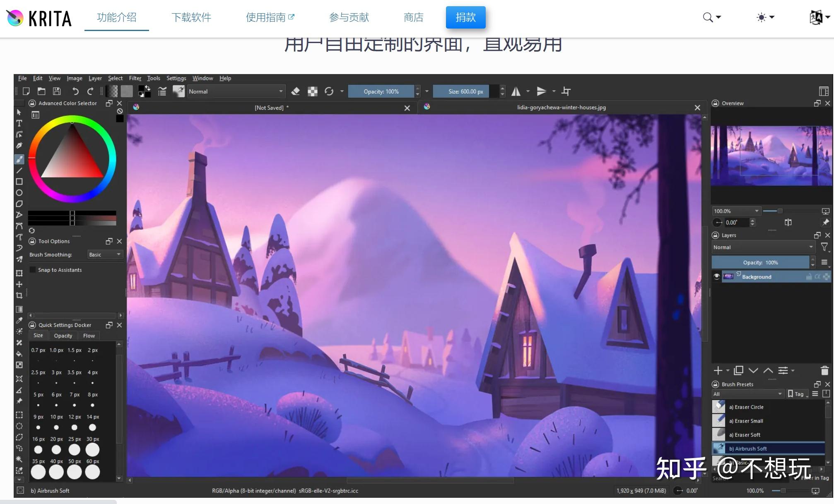Open the File menu

click(22, 78)
